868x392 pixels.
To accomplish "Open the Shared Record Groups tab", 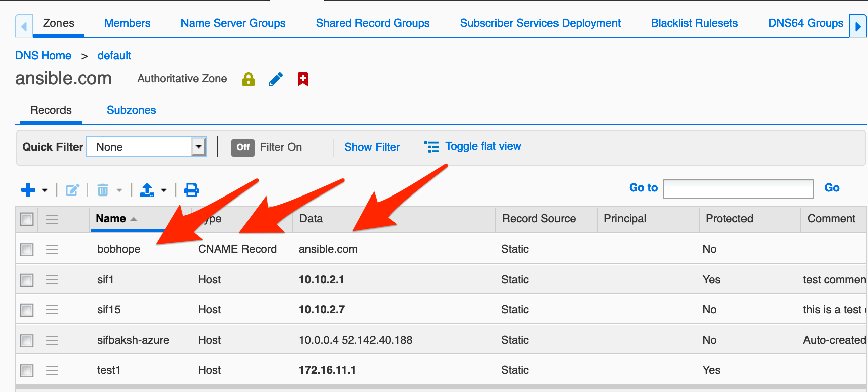I will pos(373,23).
